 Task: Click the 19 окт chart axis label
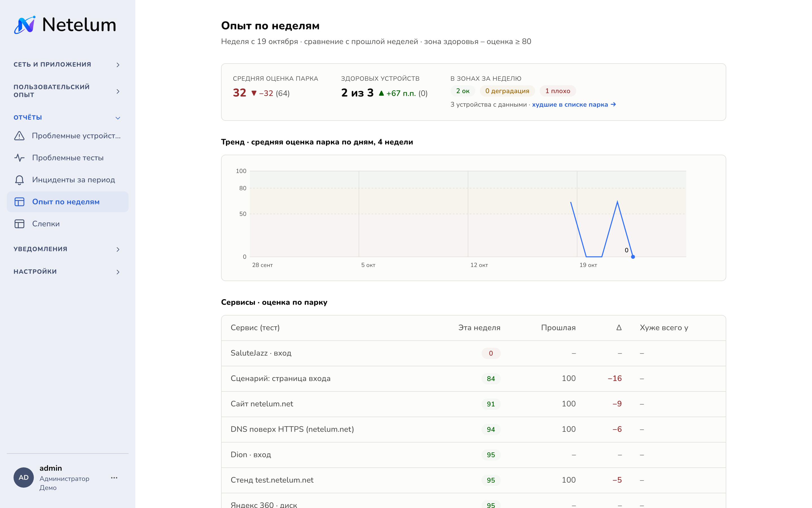588,265
